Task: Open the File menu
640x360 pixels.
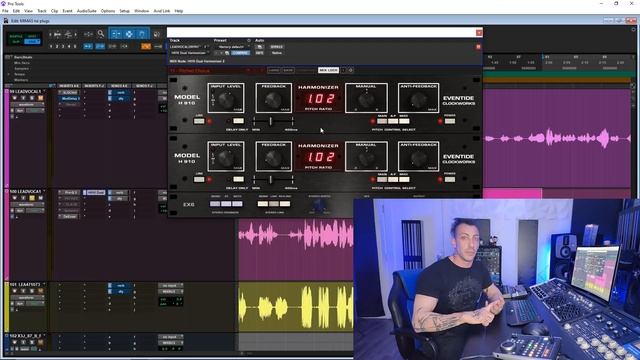Action: [x=5, y=11]
